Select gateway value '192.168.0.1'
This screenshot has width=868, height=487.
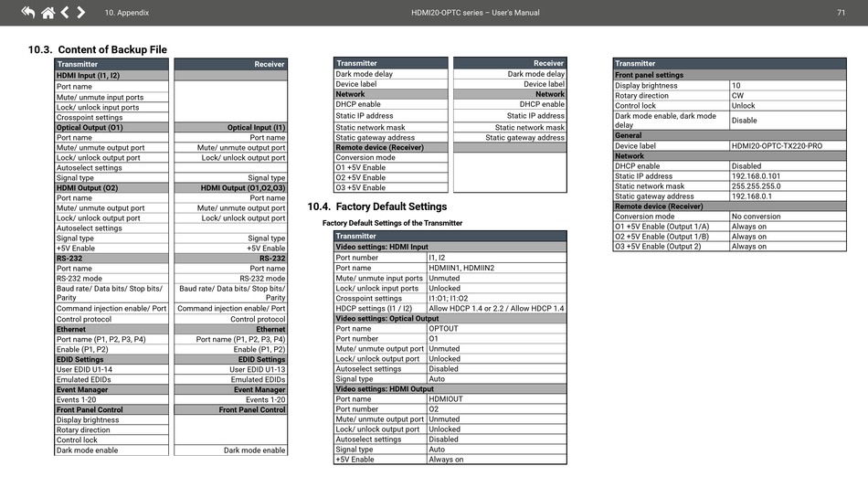[751, 196]
